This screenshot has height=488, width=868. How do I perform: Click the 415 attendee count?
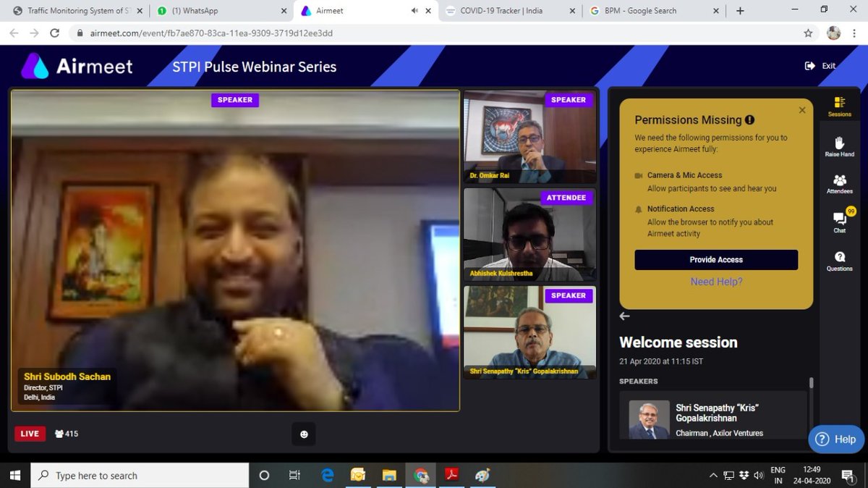tap(67, 434)
